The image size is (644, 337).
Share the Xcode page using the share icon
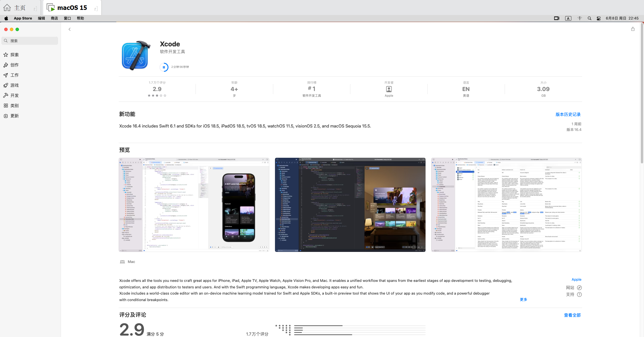tap(632, 29)
